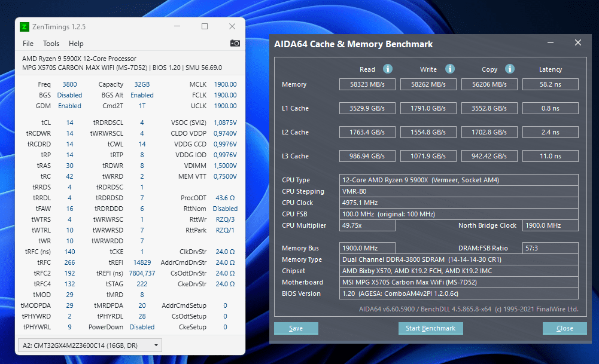Click the Cmd2T value 1T
The image size is (599, 364).
pyautogui.click(x=142, y=106)
